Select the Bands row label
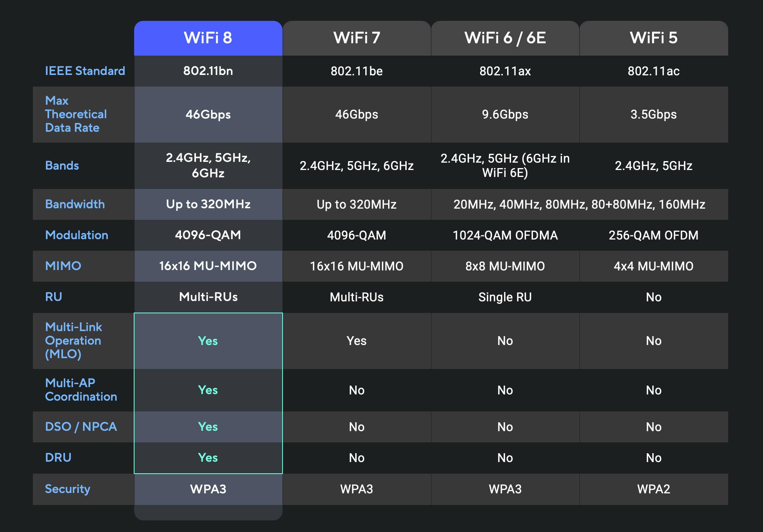Screen dimensions: 763x532 tap(62, 165)
